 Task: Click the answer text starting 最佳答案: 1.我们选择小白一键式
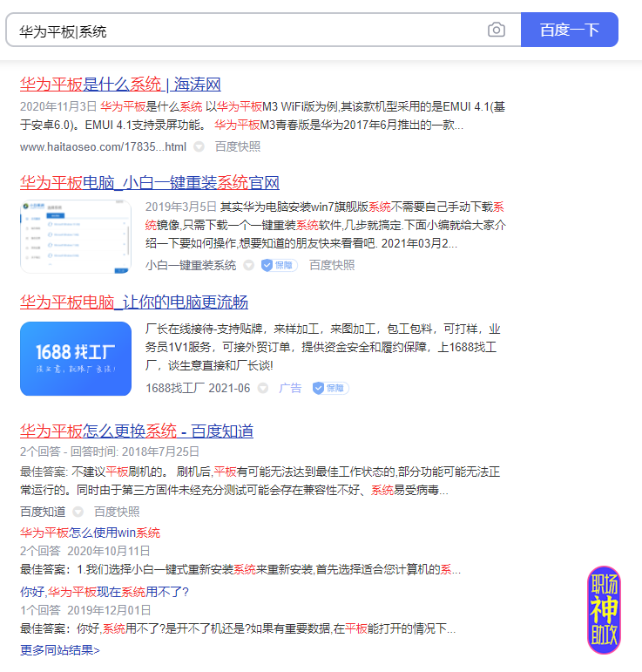(x=240, y=569)
